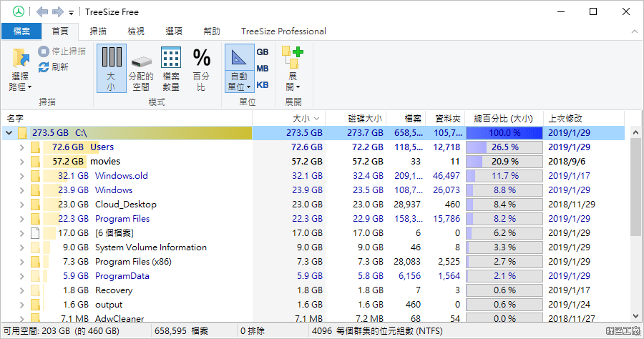Expand the Cloud_Desktop folder

click(21, 205)
